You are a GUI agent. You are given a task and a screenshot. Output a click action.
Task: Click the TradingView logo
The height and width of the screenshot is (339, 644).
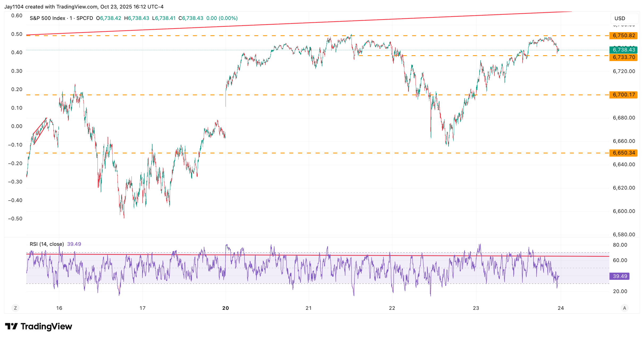(39, 326)
